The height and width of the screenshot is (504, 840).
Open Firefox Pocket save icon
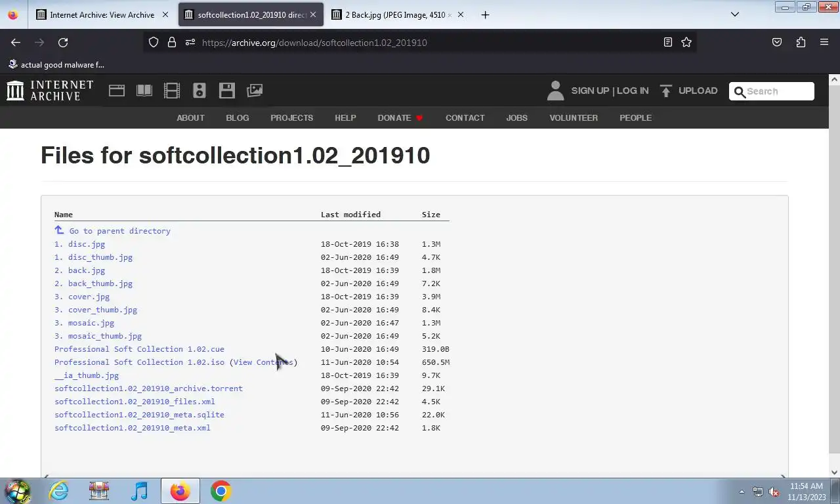[777, 42]
